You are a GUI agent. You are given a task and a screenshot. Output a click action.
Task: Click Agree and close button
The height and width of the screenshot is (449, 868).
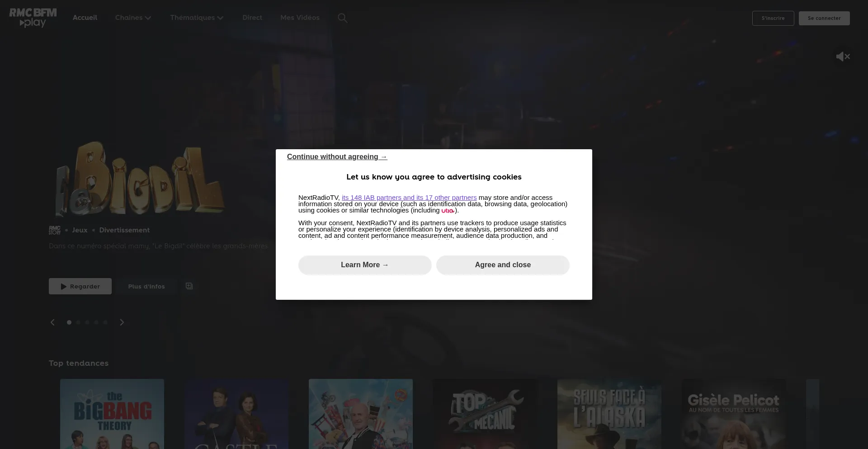click(x=503, y=265)
